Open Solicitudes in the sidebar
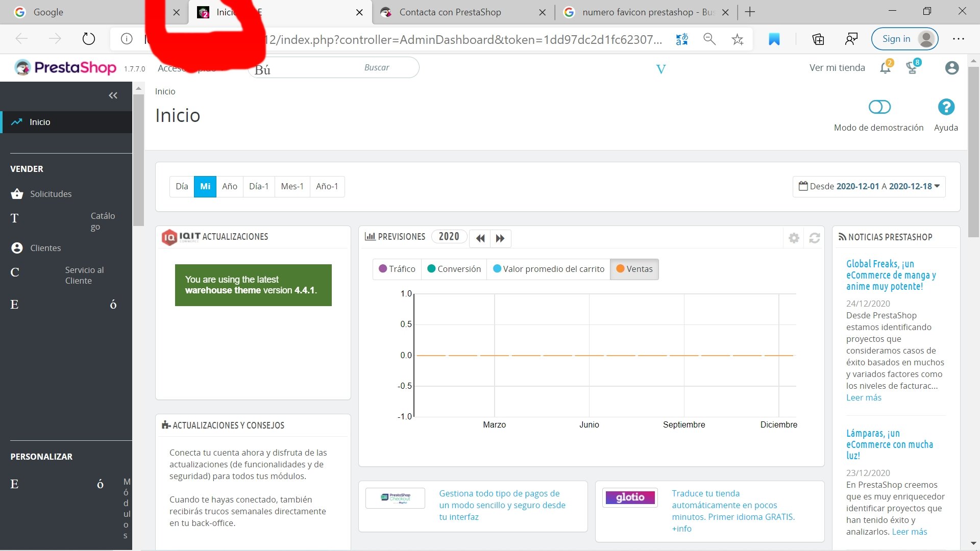Screen dimensions: 980x551 [x=51, y=194]
